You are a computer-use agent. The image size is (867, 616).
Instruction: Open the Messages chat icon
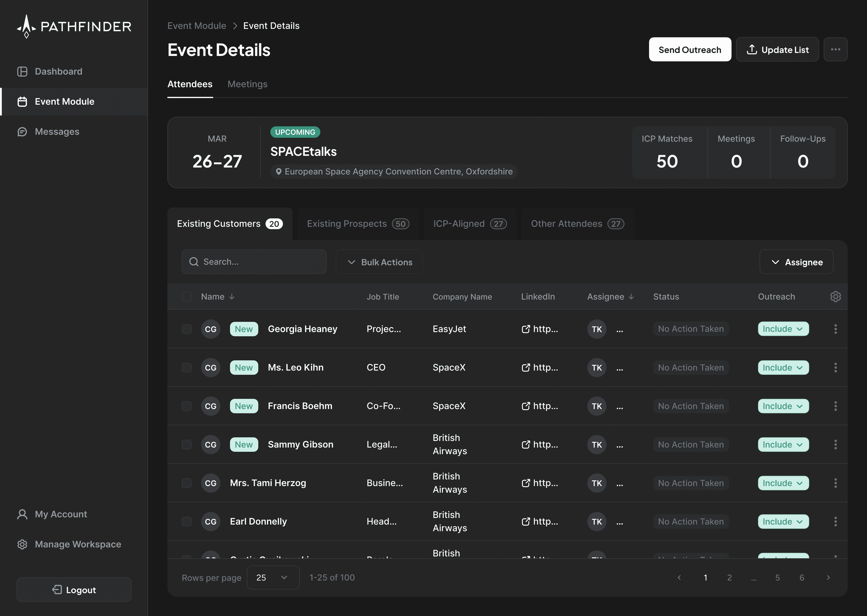(x=22, y=132)
